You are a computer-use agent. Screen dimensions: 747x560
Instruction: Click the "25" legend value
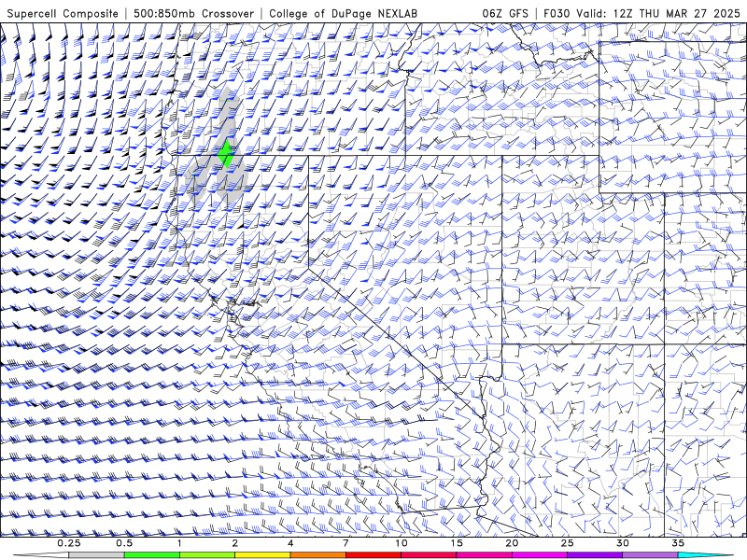(x=568, y=543)
